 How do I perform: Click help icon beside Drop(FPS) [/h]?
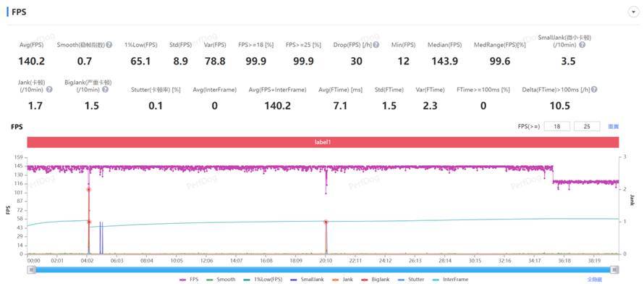pos(376,44)
